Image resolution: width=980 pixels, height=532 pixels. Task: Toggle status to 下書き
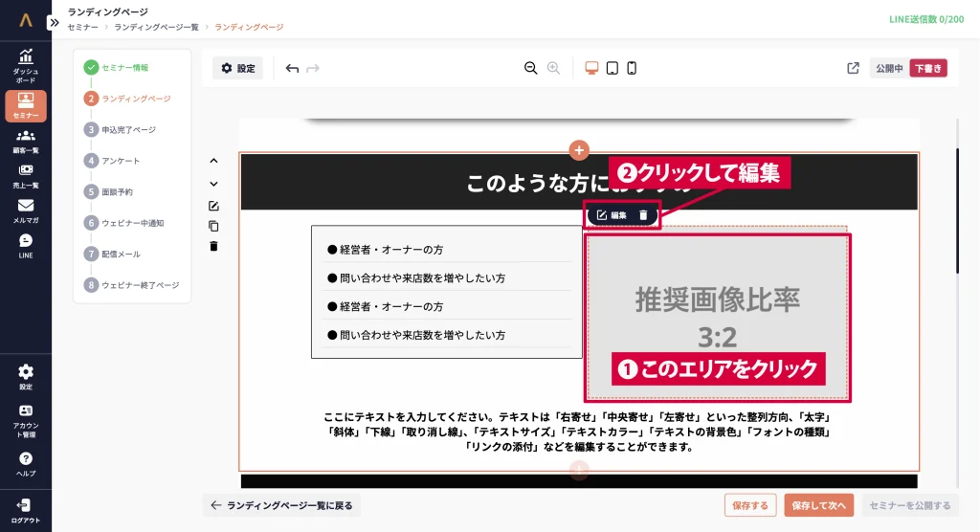(927, 68)
